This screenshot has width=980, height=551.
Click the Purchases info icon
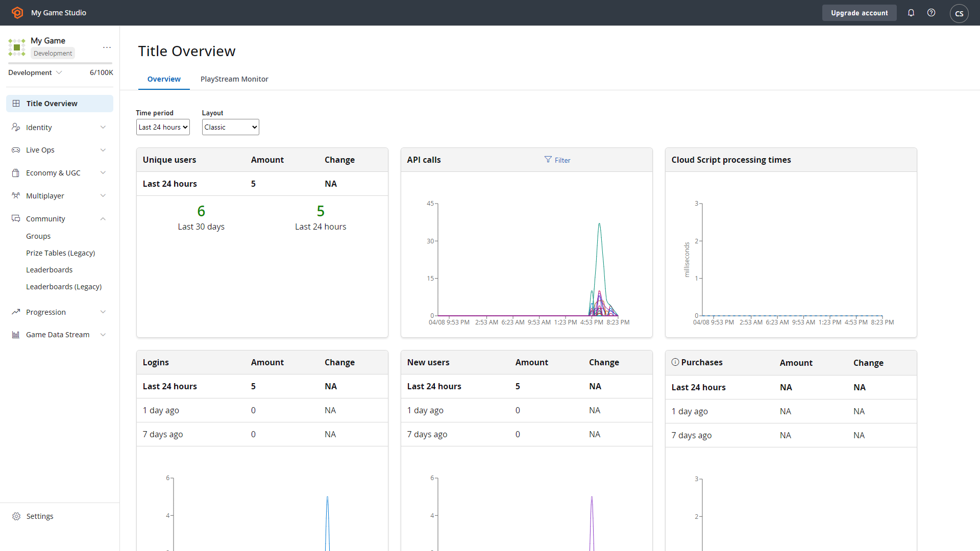point(675,362)
